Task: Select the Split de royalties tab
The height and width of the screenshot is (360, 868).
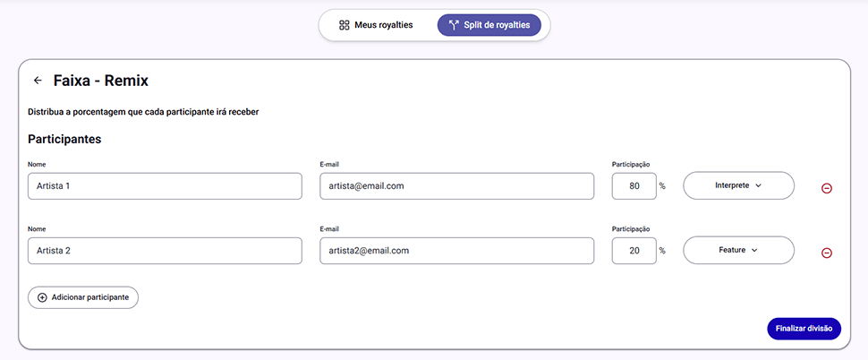Action: 489,25
